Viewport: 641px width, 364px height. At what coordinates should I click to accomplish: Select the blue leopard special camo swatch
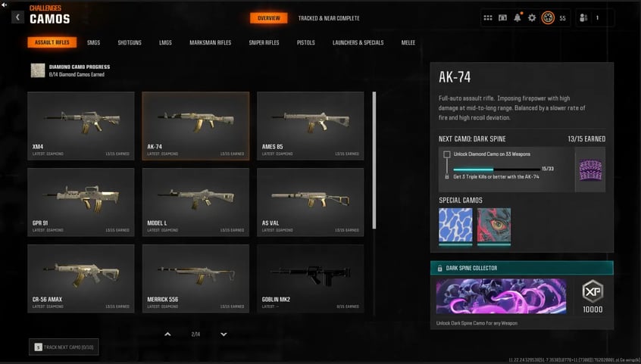click(x=455, y=226)
